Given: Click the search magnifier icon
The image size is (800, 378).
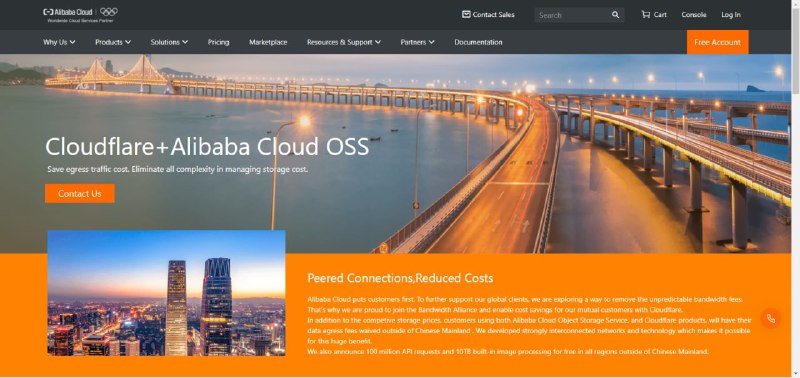Looking at the screenshot, I should 615,15.
